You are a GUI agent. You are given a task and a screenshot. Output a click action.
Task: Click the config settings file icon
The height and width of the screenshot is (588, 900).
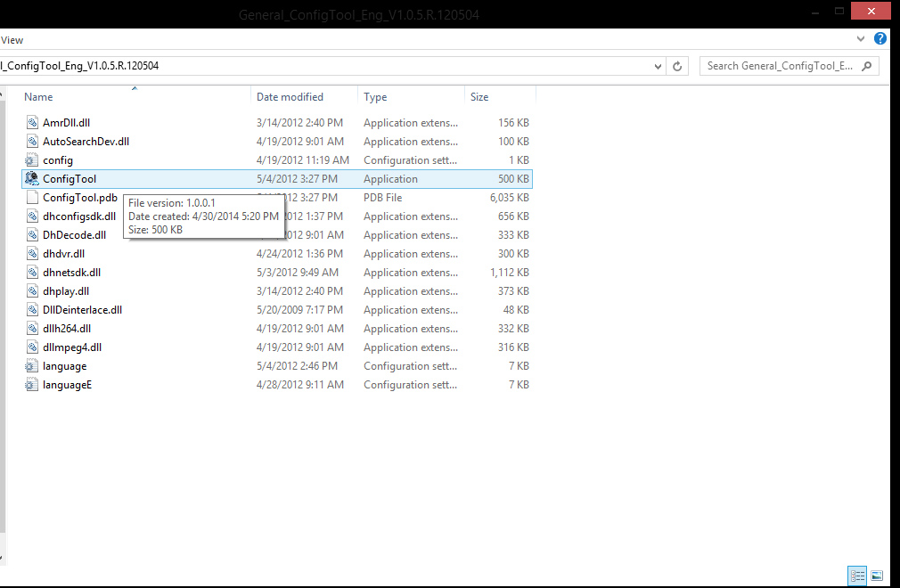31,160
